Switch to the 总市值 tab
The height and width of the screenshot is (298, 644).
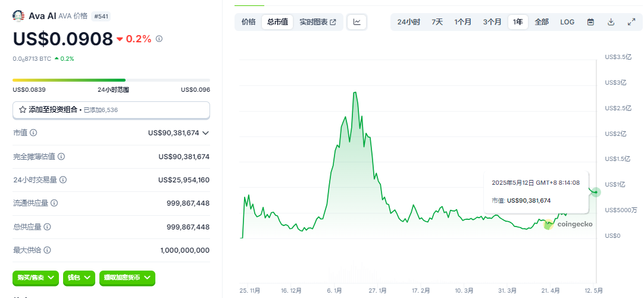[x=277, y=22]
